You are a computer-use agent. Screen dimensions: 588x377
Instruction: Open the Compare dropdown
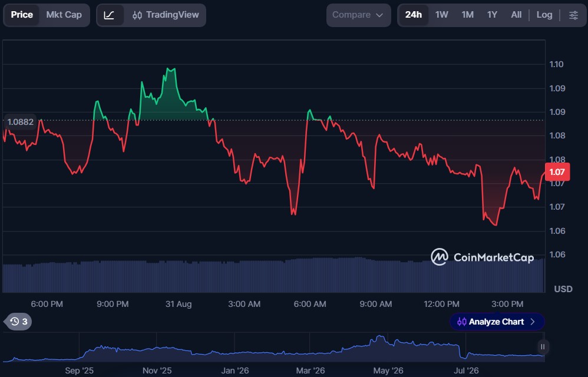tap(358, 15)
